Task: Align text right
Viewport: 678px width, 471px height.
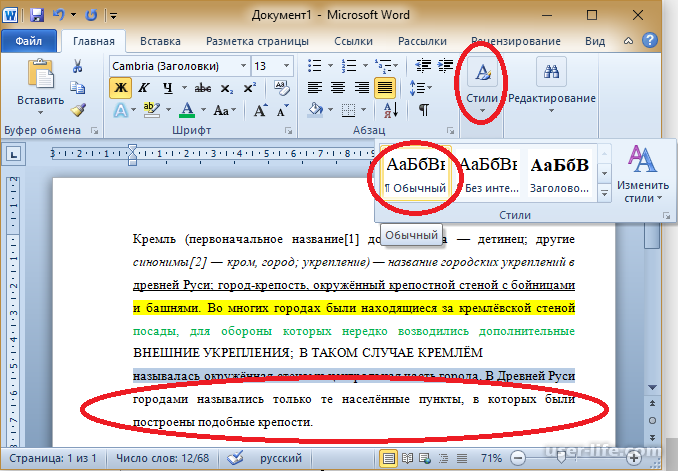Action: [361, 88]
